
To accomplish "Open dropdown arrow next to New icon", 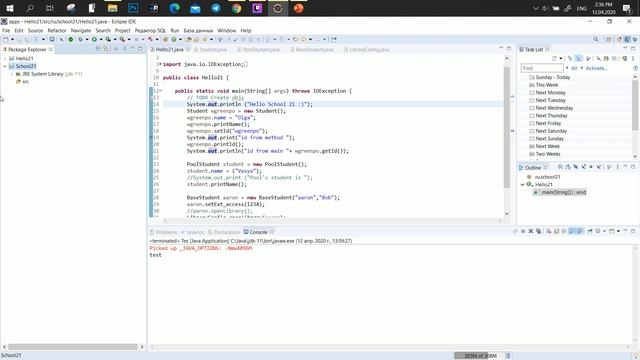I will point(13,39).
